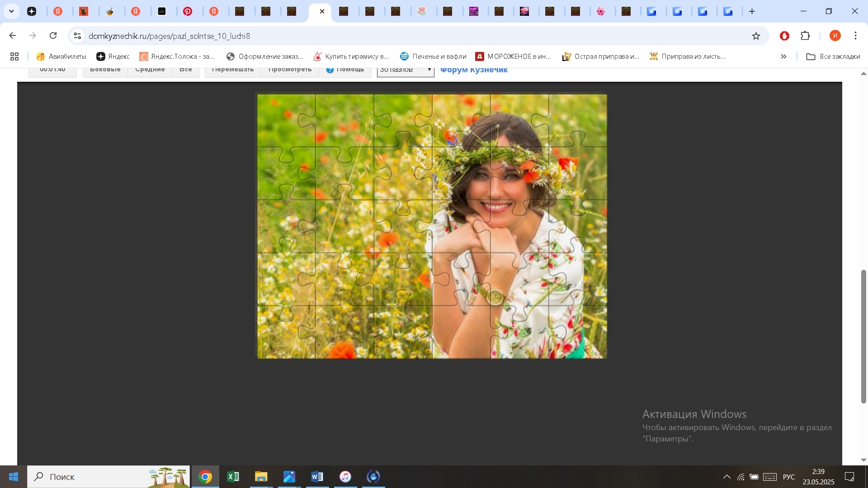Open the Все закладки folder
This screenshot has height=488, width=868.
pos(833,56)
